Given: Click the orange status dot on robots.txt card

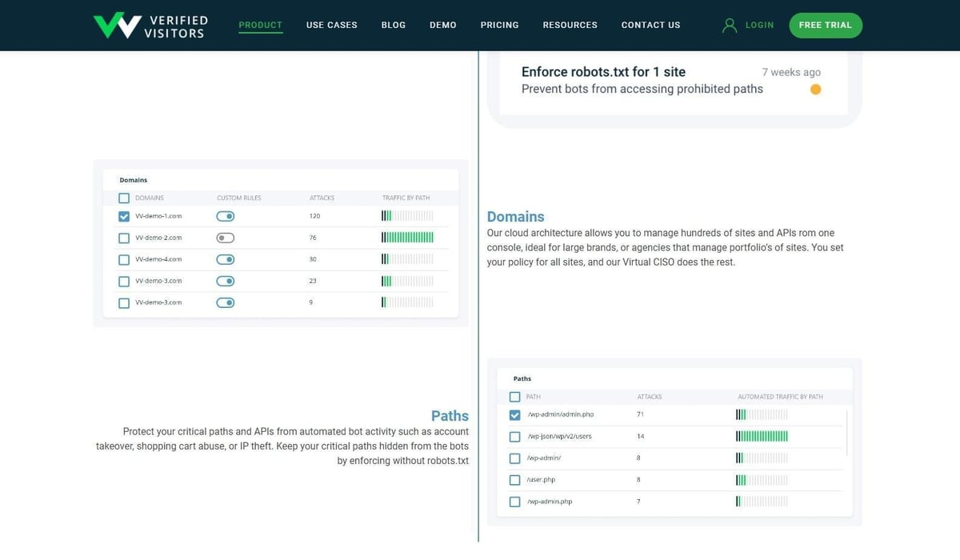Looking at the screenshot, I should click(815, 90).
